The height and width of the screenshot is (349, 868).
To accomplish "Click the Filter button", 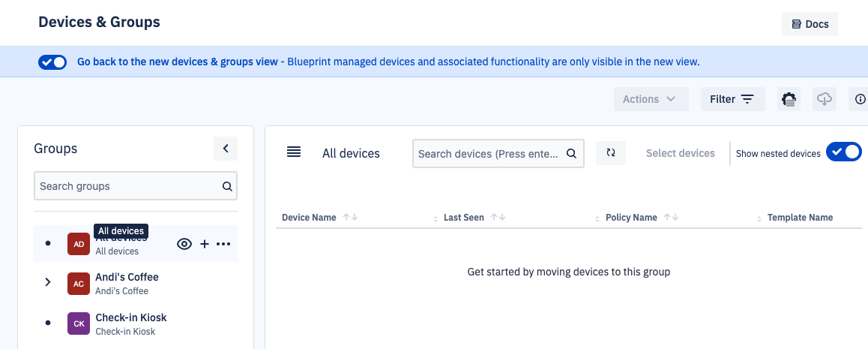I will [732, 99].
